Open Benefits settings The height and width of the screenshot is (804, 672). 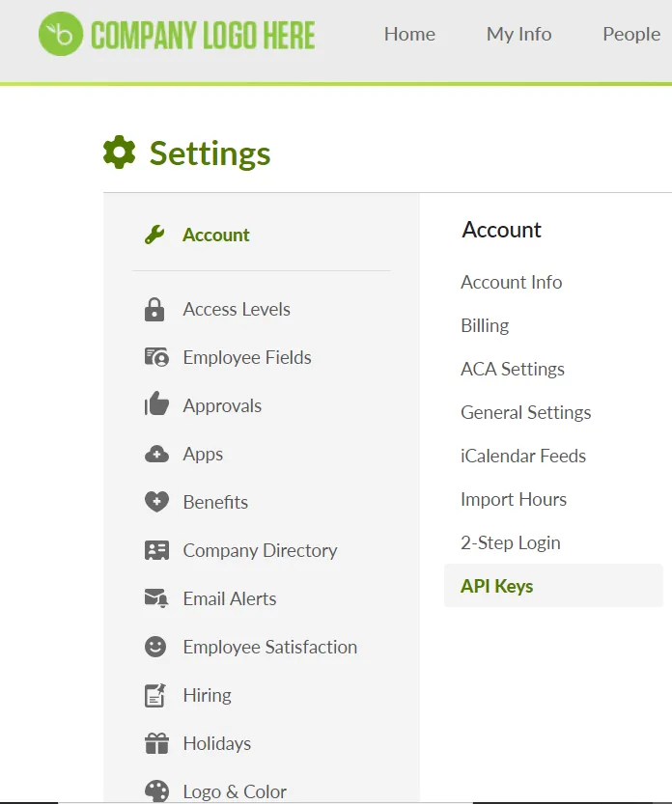[215, 502]
